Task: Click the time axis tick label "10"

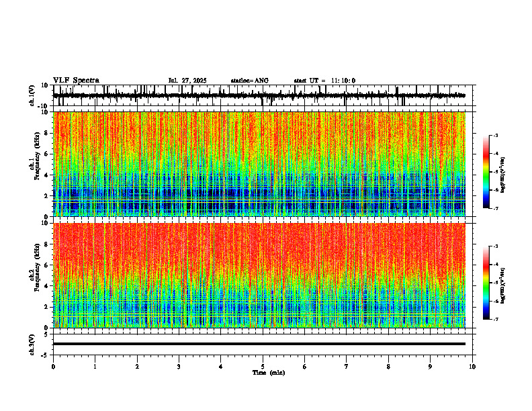Action: tap(472, 367)
